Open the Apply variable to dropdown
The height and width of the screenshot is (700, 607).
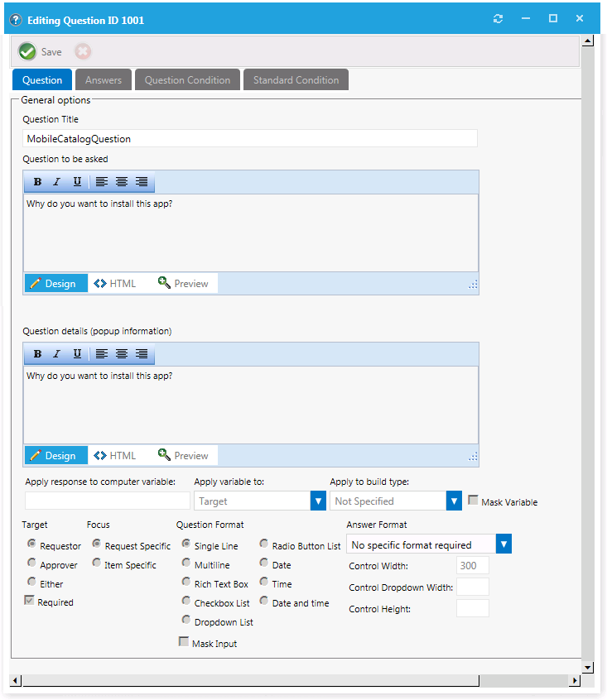tap(318, 501)
